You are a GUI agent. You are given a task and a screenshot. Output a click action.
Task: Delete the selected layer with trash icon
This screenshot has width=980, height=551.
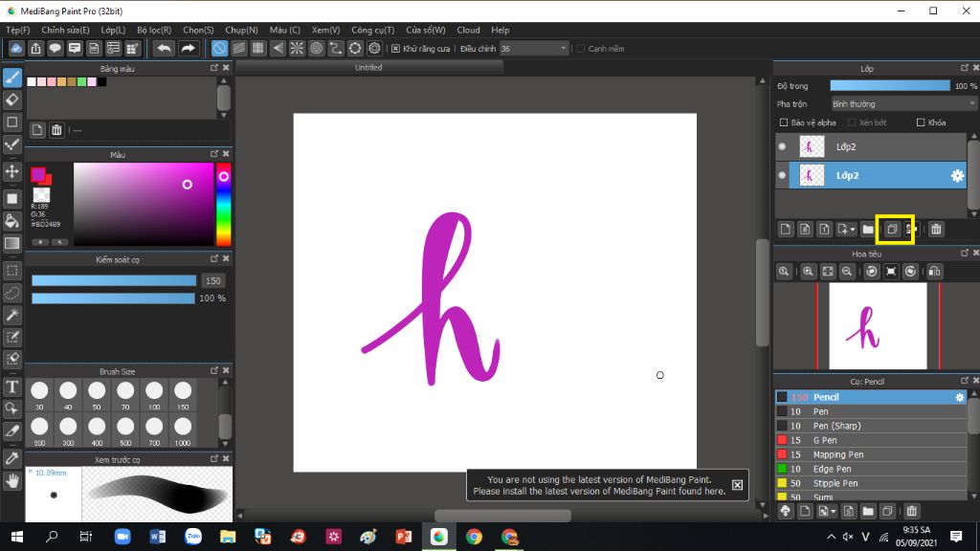tap(936, 229)
